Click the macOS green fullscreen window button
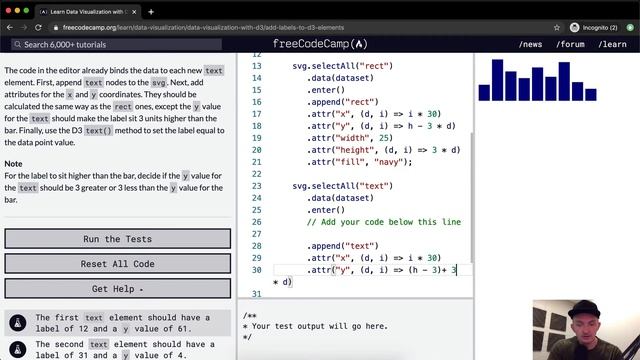640x360 pixels. (x=27, y=11)
